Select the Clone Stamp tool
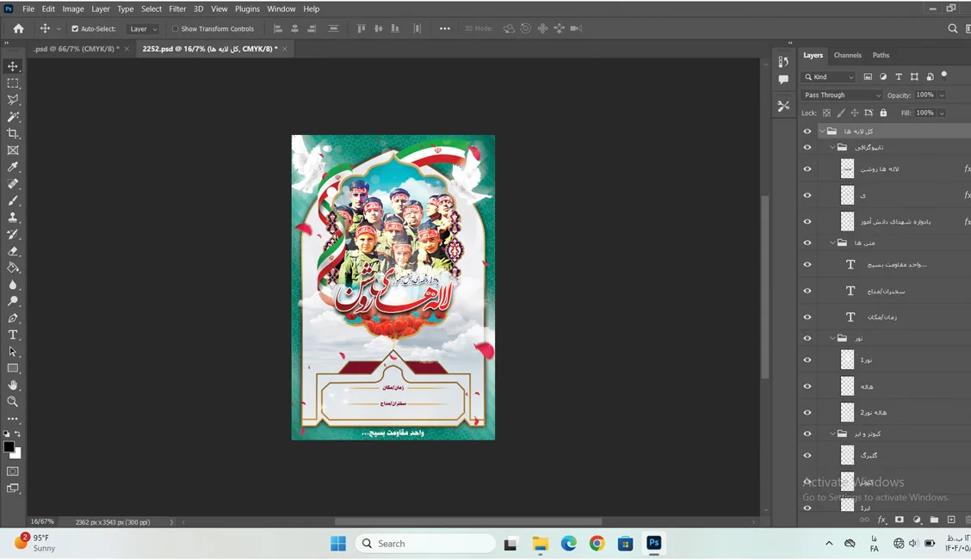971x560 pixels. (12, 217)
